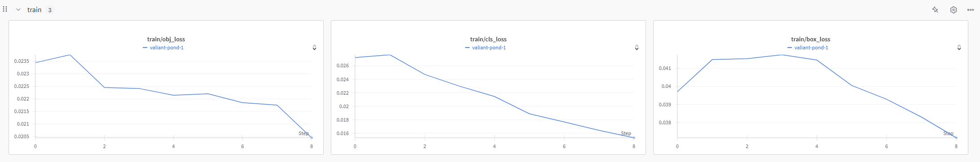Click the panel count badge 3
980x162 pixels.
click(x=50, y=10)
